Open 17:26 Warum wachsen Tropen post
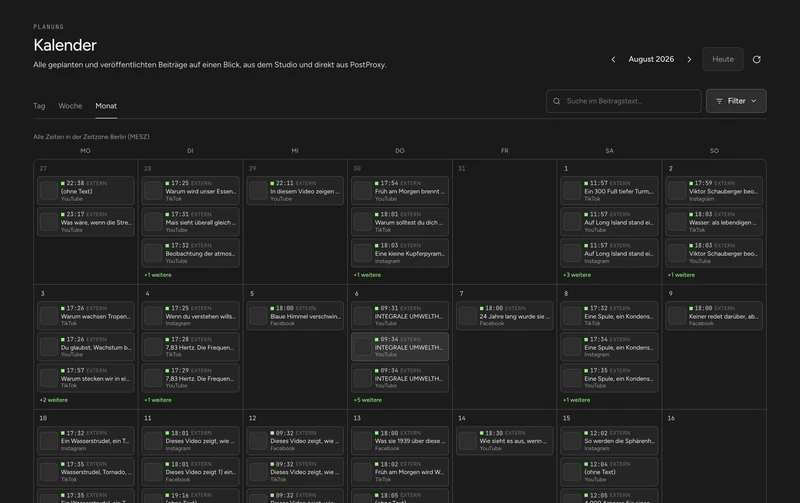The image size is (800, 503). click(86, 316)
